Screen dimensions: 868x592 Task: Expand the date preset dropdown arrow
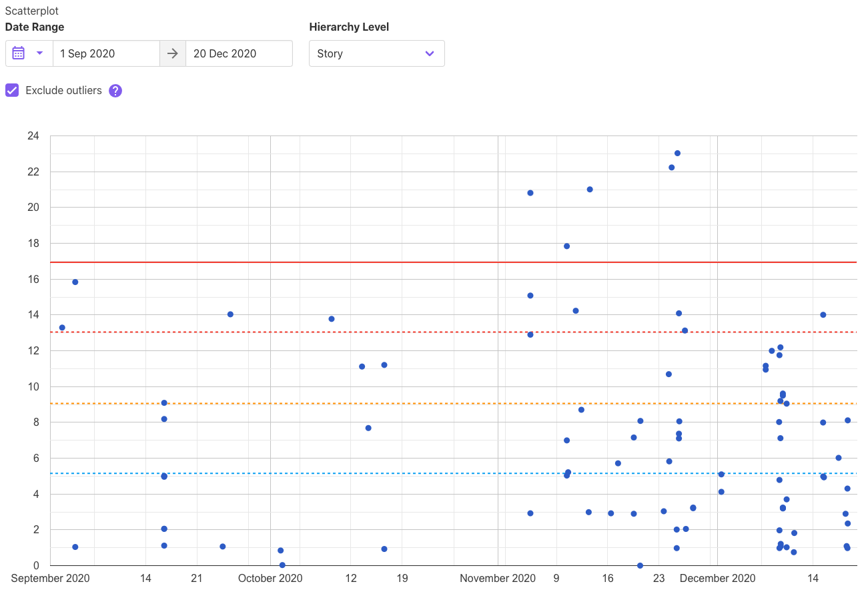coord(39,53)
